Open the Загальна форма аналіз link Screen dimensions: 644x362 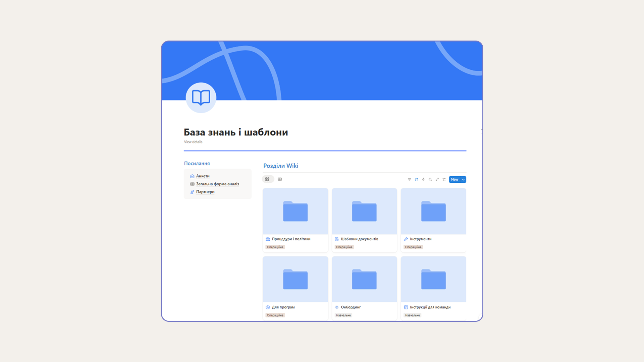pyautogui.click(x=217, y=184)
